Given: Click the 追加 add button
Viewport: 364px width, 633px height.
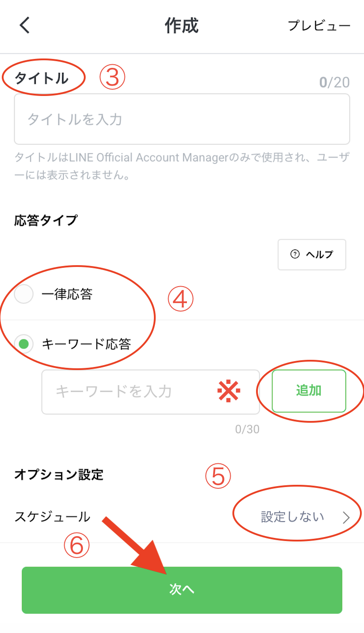Looking at the screenshot, I should tap(309, 391).
